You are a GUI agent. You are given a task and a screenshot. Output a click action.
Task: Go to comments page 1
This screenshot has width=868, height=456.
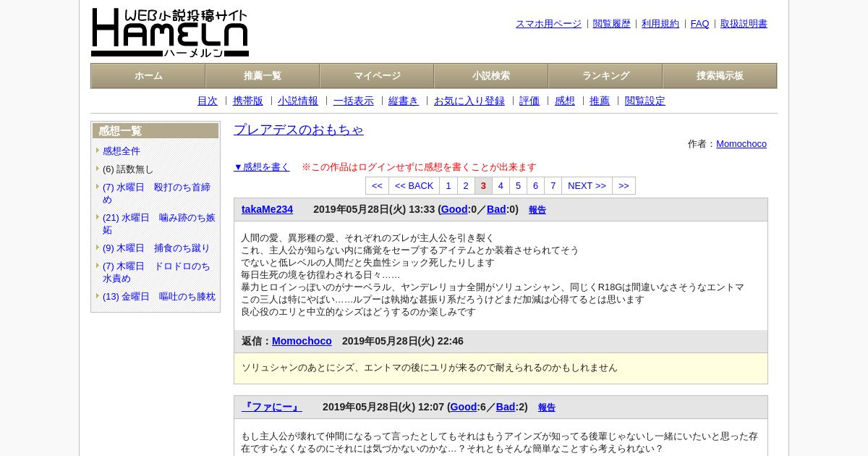(x=448, y=186)
